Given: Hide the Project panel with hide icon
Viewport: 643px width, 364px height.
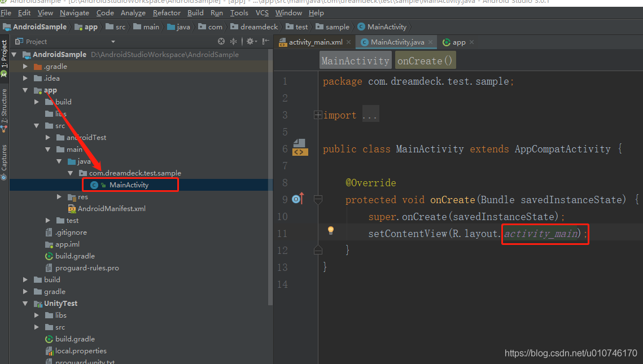Looking at the screenshot, I should [266, 41].
